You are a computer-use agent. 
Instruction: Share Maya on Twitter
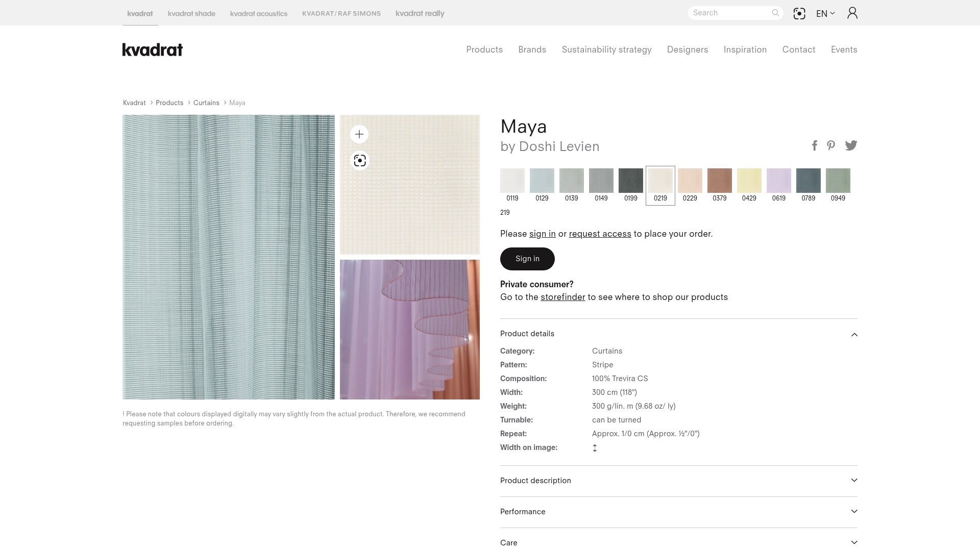point(851,146)
